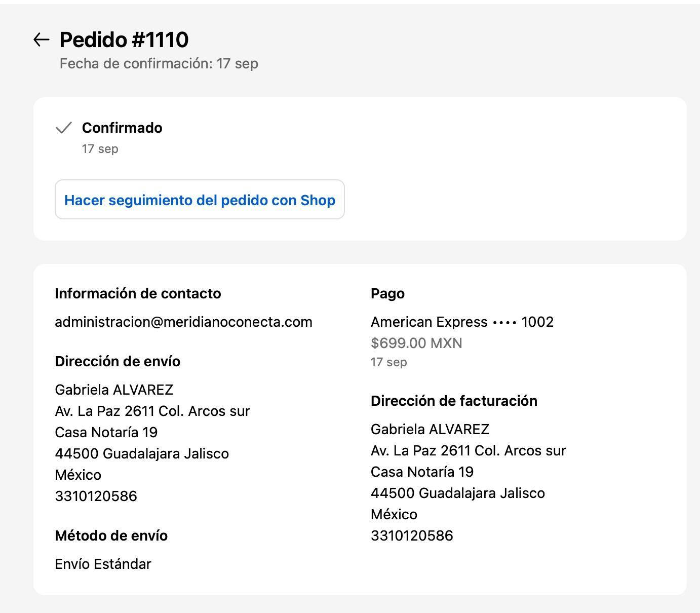Click the 17 sep date under payment amount
The height and width of the screenshot is (613, 700).
(388, 362)
